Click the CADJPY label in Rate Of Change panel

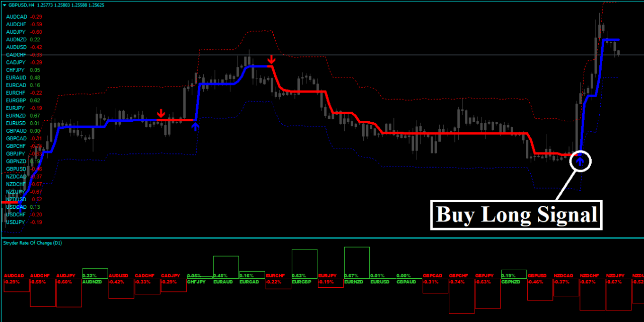click(171, 276)
